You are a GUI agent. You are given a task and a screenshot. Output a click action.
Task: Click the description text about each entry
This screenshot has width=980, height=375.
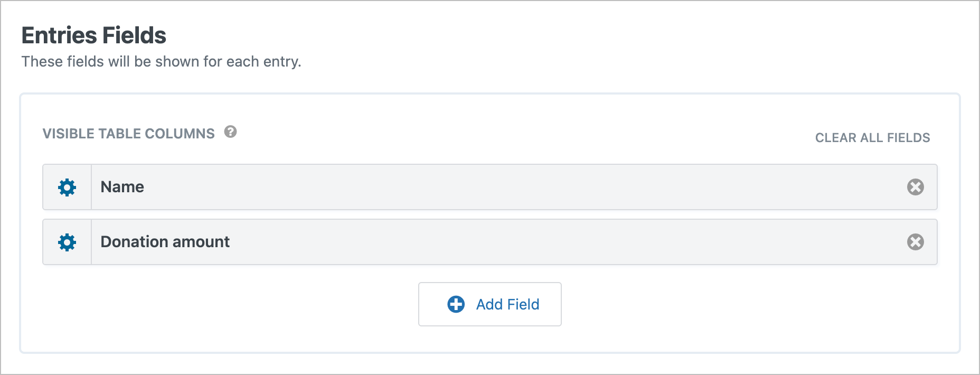point(161,62)
